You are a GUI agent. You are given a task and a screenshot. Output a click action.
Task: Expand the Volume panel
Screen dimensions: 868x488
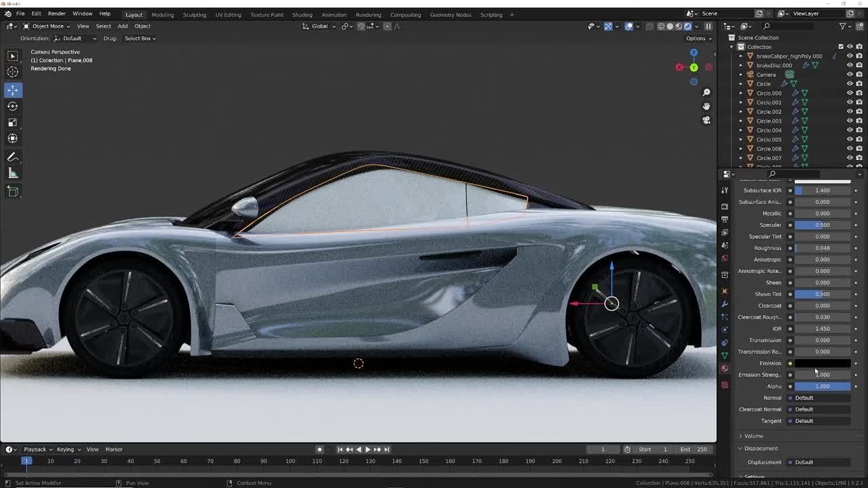point(753,436)
